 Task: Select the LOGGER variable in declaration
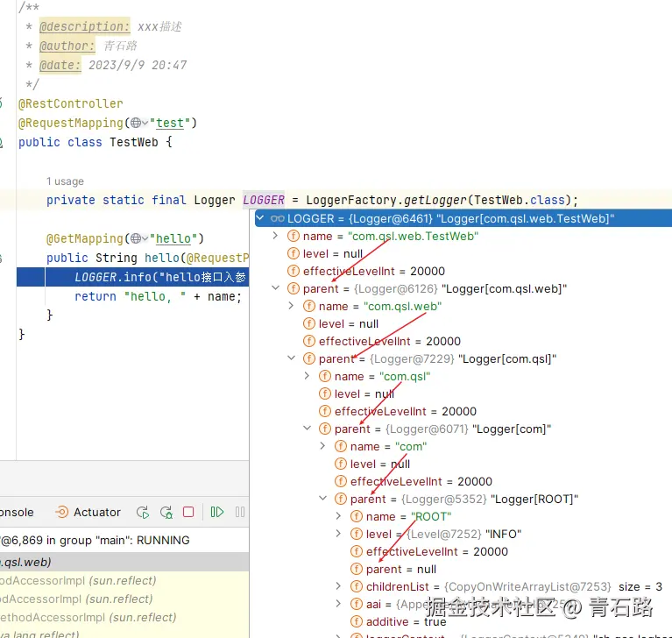[x=264, y=200]
